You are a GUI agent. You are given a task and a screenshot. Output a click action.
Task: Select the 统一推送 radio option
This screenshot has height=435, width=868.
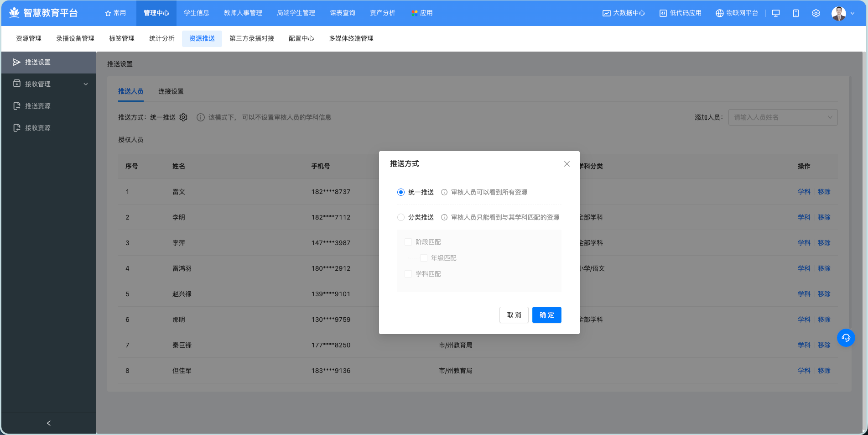click(x=401, y=192)
